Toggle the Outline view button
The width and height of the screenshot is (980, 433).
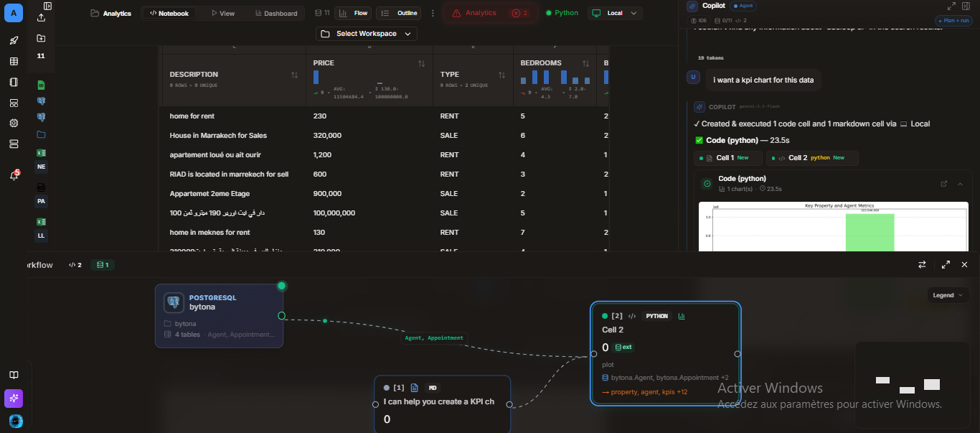pos(400,13)
